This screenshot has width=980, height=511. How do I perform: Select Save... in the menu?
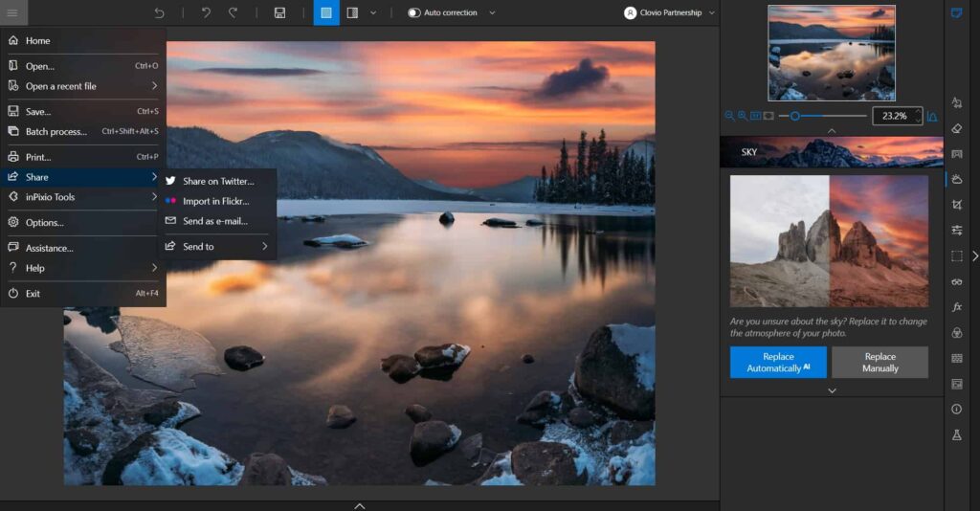pyautogui.click(x=83, y=111)
